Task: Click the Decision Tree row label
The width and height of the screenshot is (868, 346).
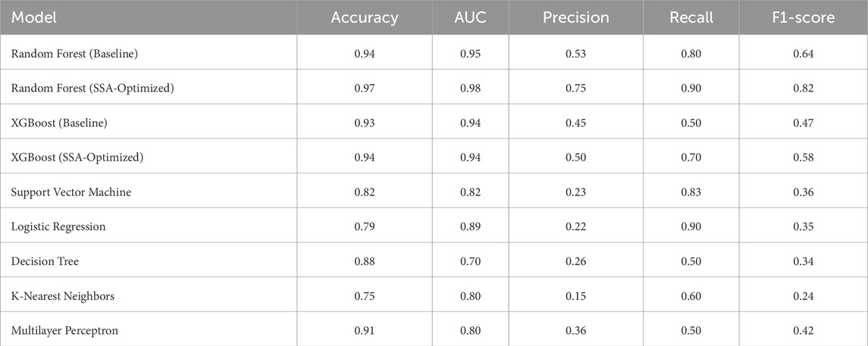Action: 44,261
